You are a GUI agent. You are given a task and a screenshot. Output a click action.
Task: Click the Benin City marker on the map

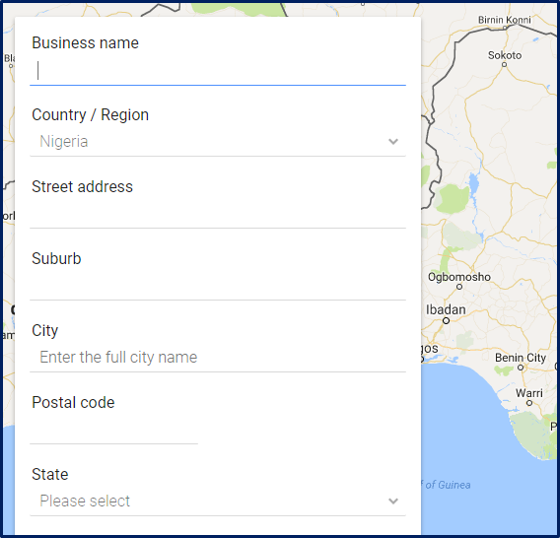pyautogui.click(x=521, y=367)
